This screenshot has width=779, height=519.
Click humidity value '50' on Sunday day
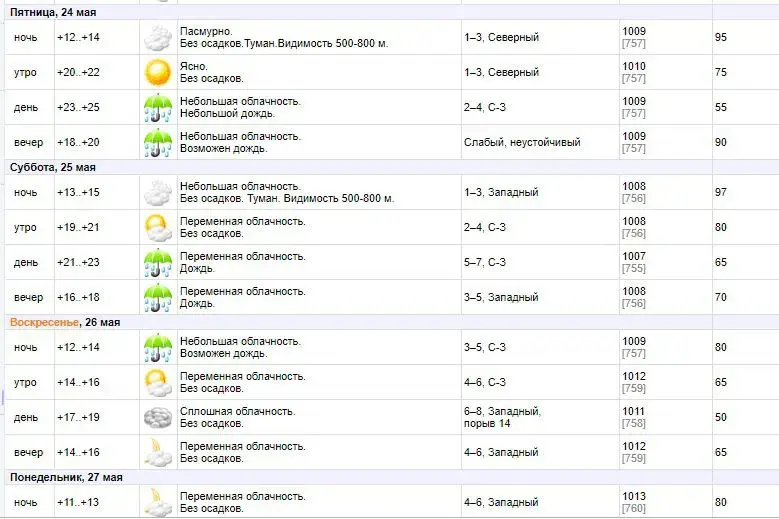pos(721,417)
